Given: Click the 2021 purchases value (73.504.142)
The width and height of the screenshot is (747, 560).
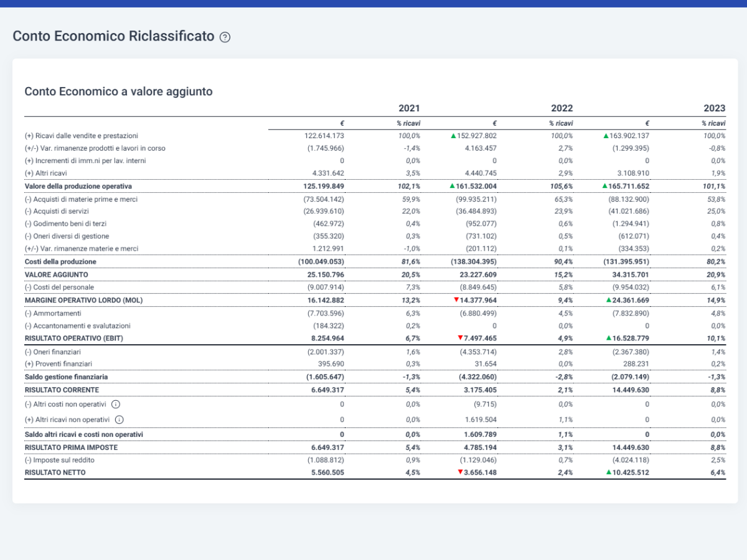Looking at the screenshot, I should 324,199.
